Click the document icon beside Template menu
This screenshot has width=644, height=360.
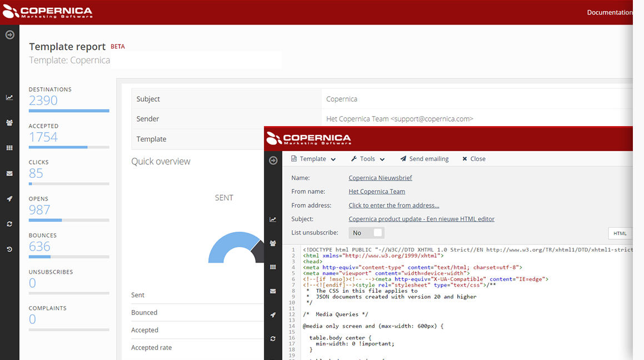294,158
